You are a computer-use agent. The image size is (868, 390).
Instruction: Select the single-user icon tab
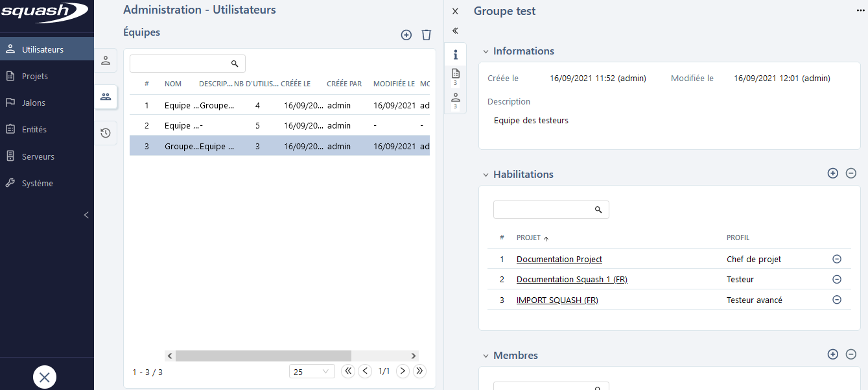[106, 60]
